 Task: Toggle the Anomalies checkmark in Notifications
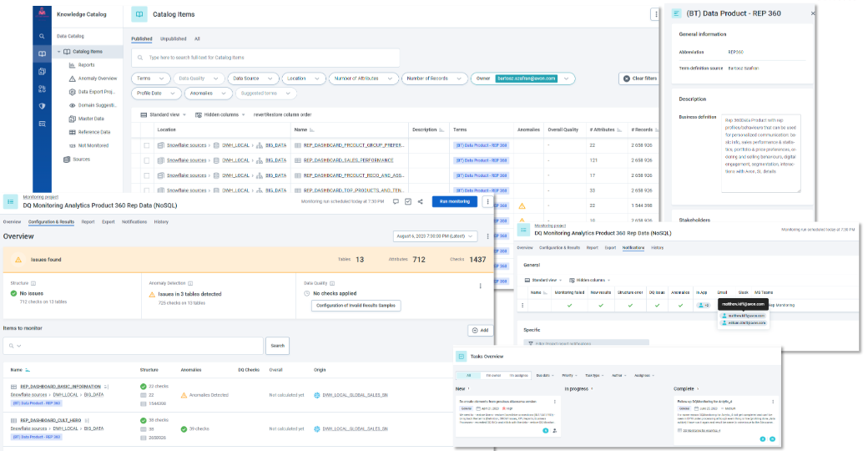(x=680, y=306)
